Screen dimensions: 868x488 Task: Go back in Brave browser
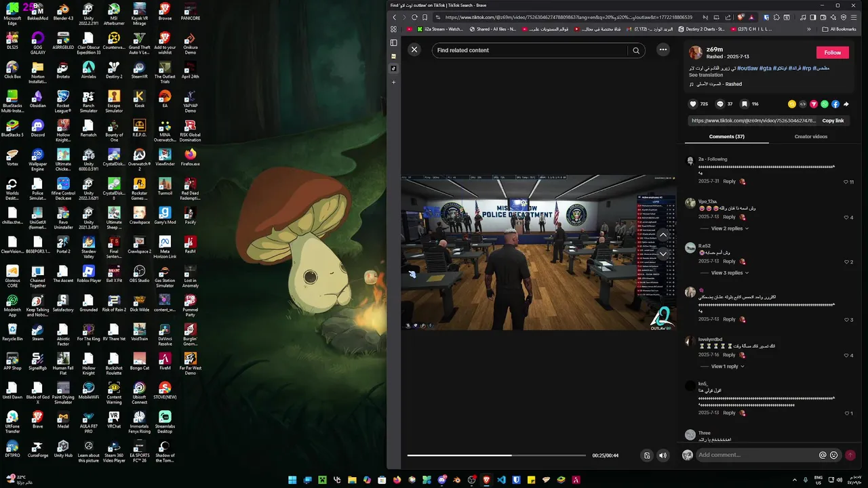click(395, 17)
